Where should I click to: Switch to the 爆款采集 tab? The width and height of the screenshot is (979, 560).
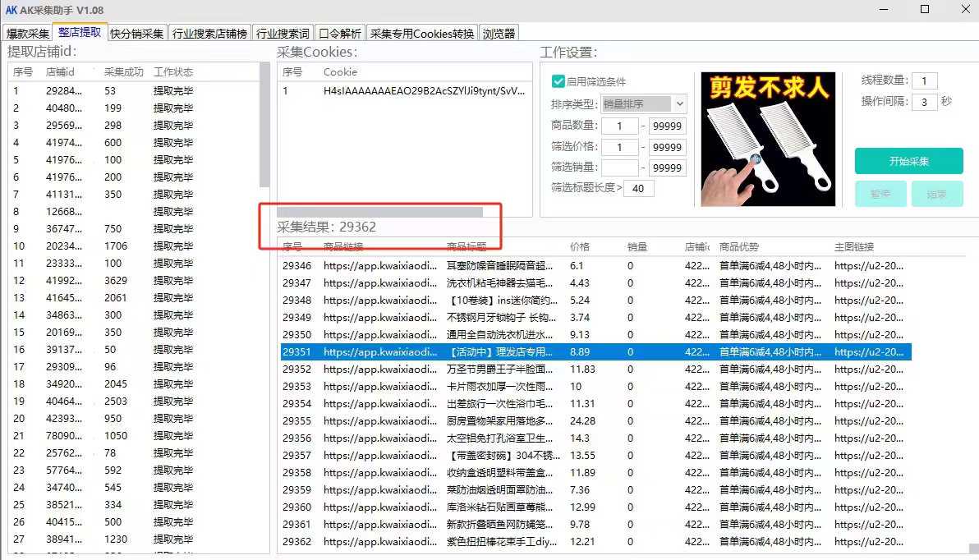tap(28, 34)
